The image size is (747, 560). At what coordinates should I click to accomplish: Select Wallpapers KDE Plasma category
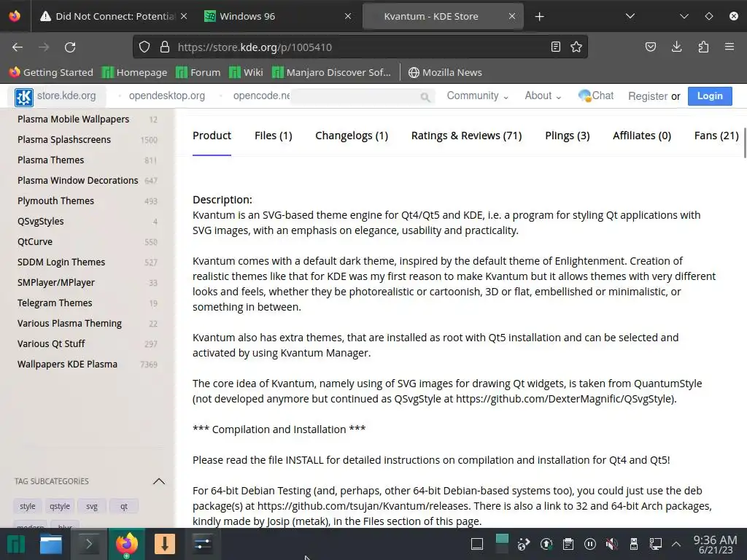tap(67, 365)
